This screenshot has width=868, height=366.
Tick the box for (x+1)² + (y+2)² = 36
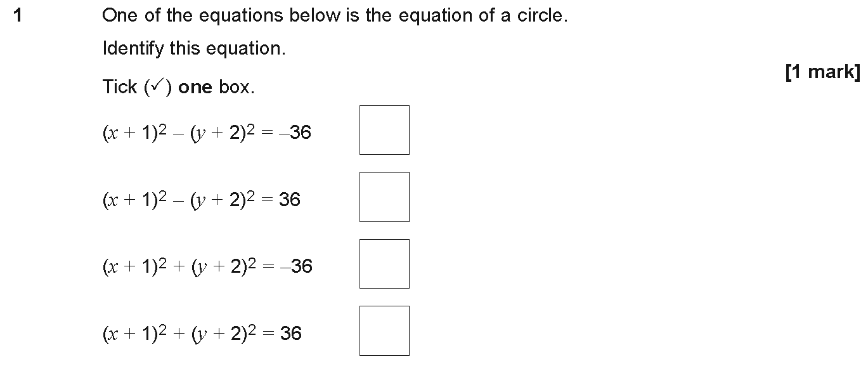384,330
